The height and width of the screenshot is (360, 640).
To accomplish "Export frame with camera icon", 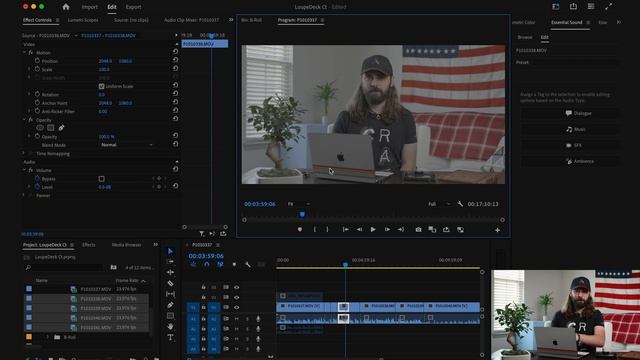I will coord(418,230).
